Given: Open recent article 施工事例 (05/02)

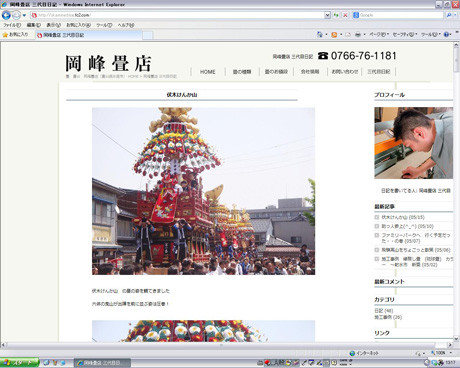Looking at the screenshot, I should pos(417,262).
